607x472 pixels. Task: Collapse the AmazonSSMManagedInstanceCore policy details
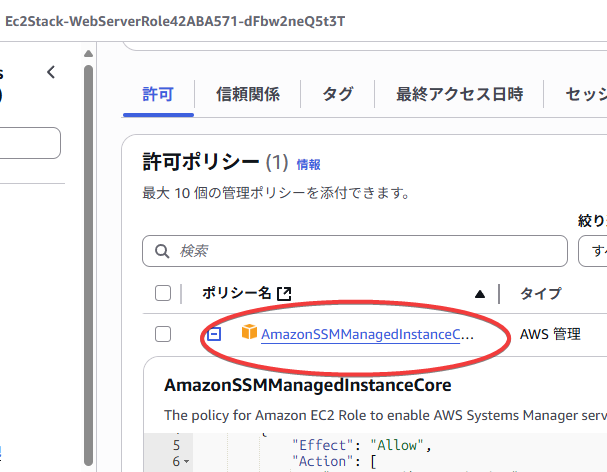tap(214, 334)
